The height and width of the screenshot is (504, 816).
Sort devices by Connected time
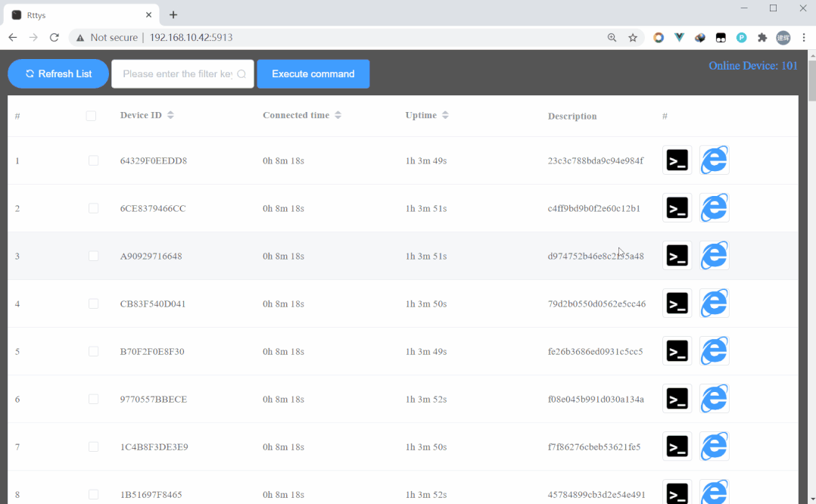pyautogui.click(x=338, y=116)
